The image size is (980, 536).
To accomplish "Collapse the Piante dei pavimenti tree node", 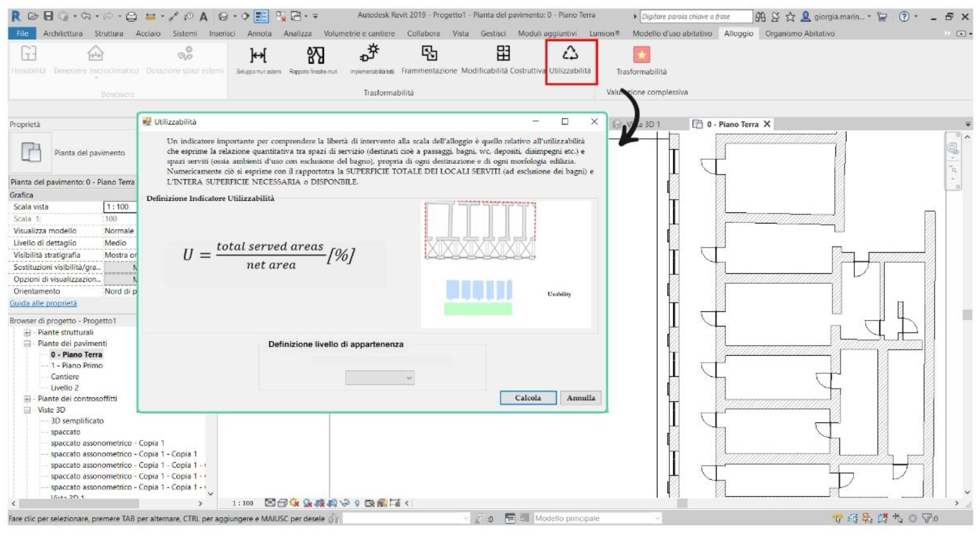I will 27,343.
